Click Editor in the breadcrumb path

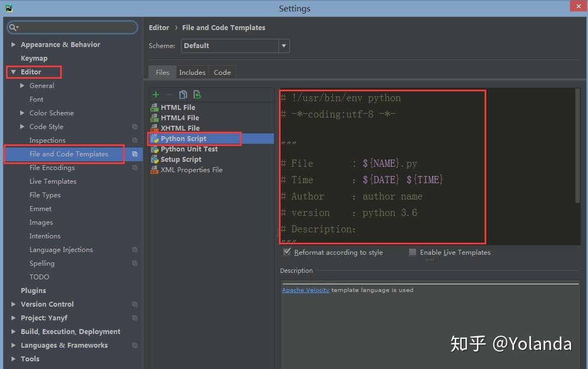point(159,27)
